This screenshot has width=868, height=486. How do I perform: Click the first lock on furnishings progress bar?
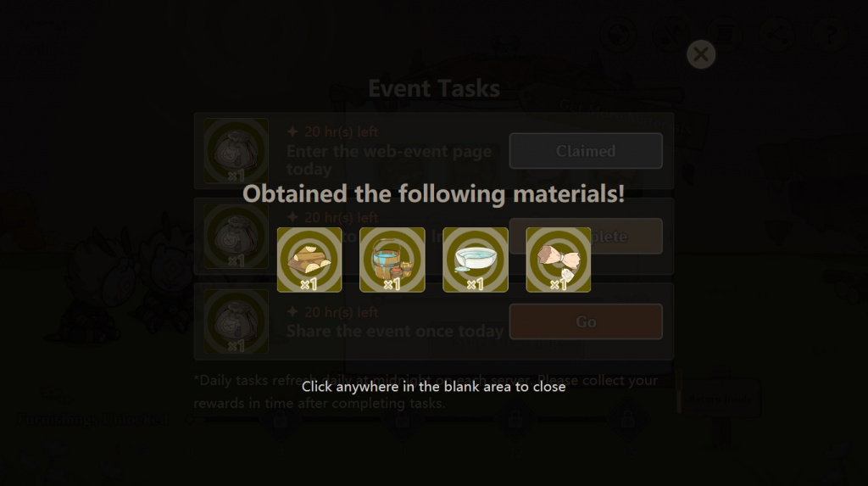point(281,420)
